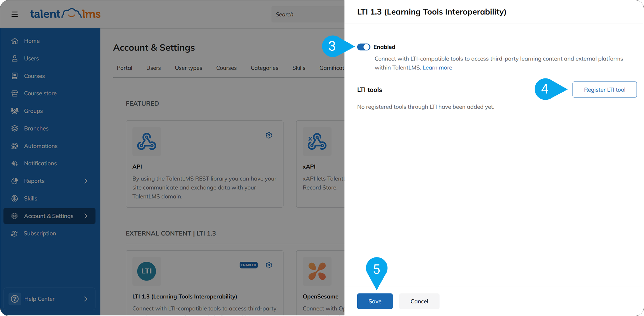Click the Course store icon in sidebar
The height and width of the screenshot is (316, 644).
coord(15,93)
